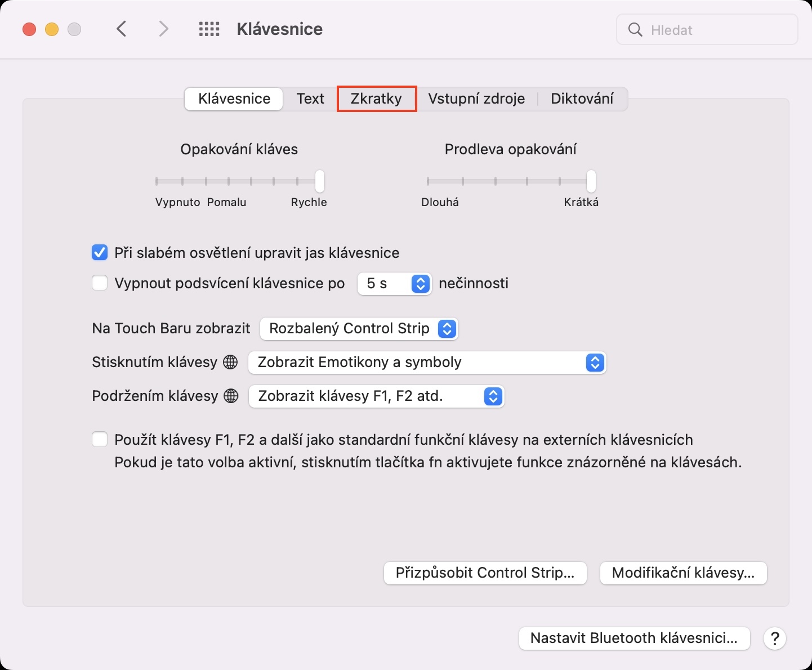Open the 5 s inactivity time dropdown
Screen dimensions: 812x670
point(394,283)
